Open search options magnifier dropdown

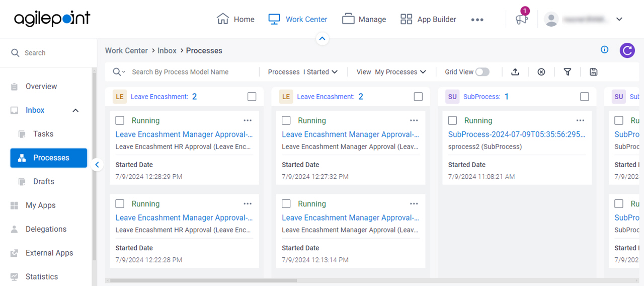[x=119, y=72]
